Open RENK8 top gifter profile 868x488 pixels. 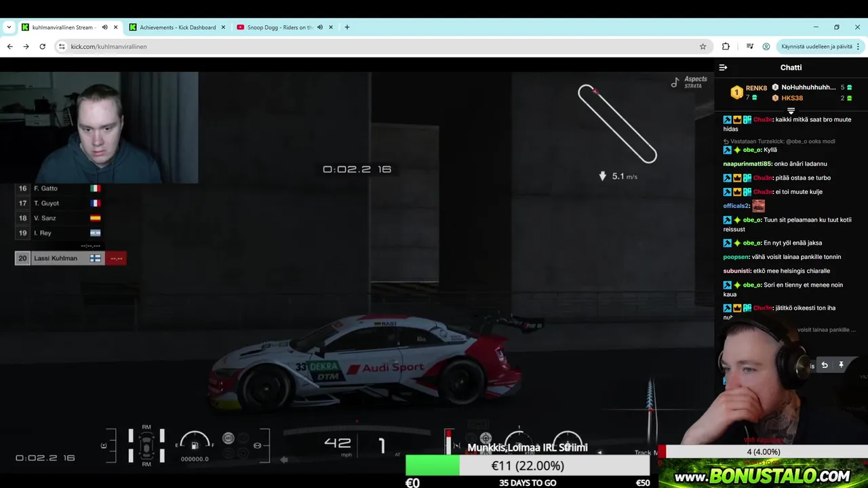coord(756,88)
